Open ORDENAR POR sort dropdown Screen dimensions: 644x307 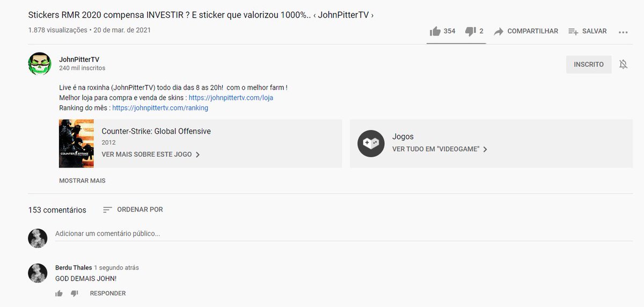tap(133, 209)
